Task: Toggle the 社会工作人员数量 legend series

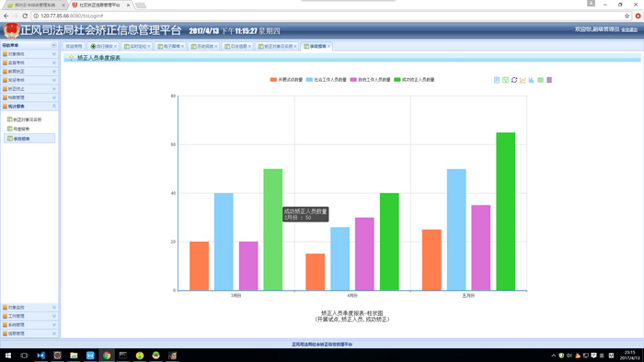Action: 327,80
